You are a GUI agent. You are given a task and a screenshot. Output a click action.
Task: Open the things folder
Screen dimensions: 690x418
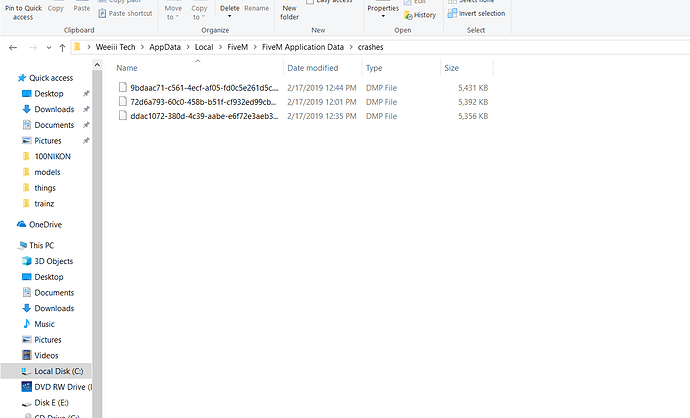pos(45,188)
